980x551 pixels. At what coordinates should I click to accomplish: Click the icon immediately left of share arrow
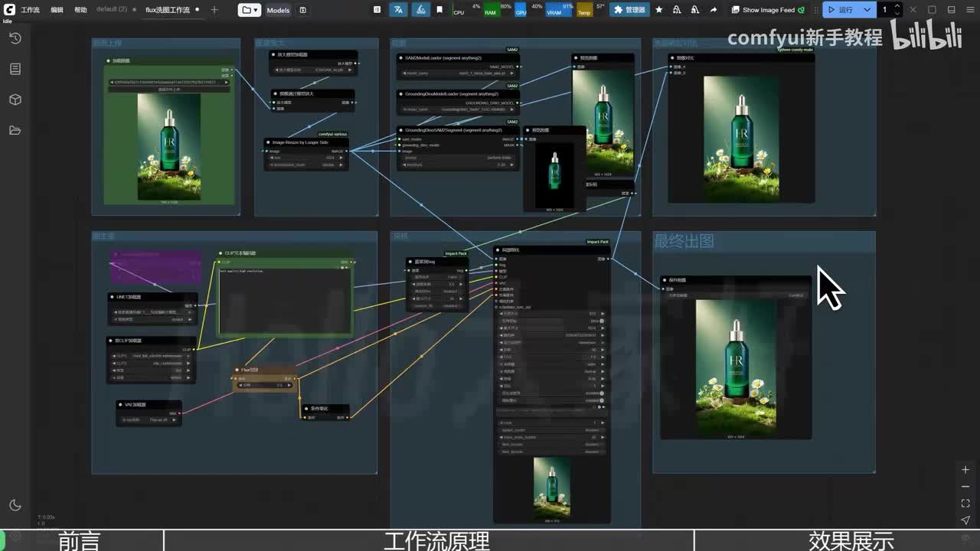[694, 10]
